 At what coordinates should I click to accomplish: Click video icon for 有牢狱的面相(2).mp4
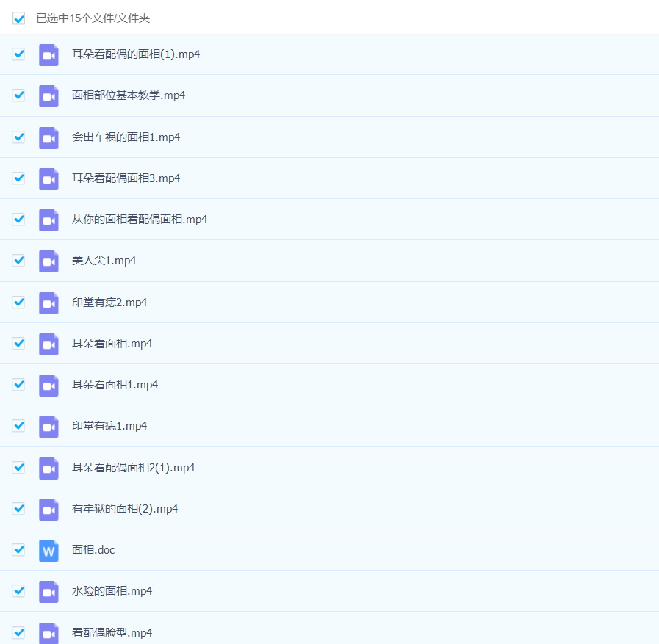48,509
